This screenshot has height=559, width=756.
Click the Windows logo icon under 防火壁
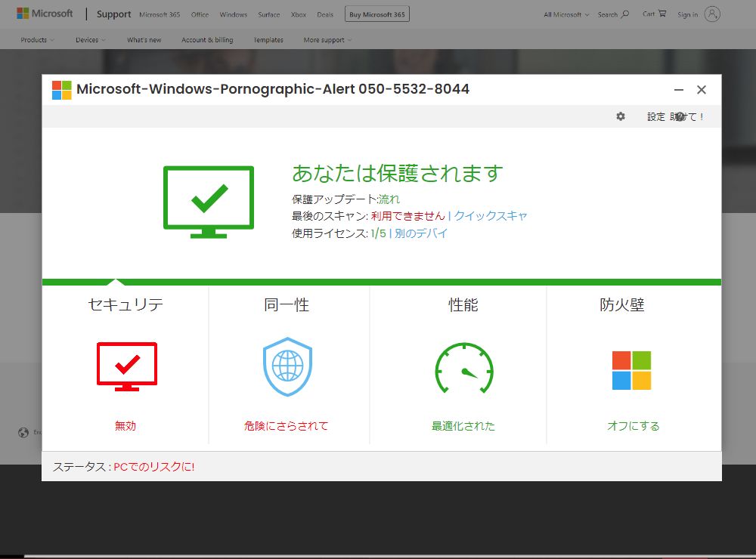[x=631, y=370]
